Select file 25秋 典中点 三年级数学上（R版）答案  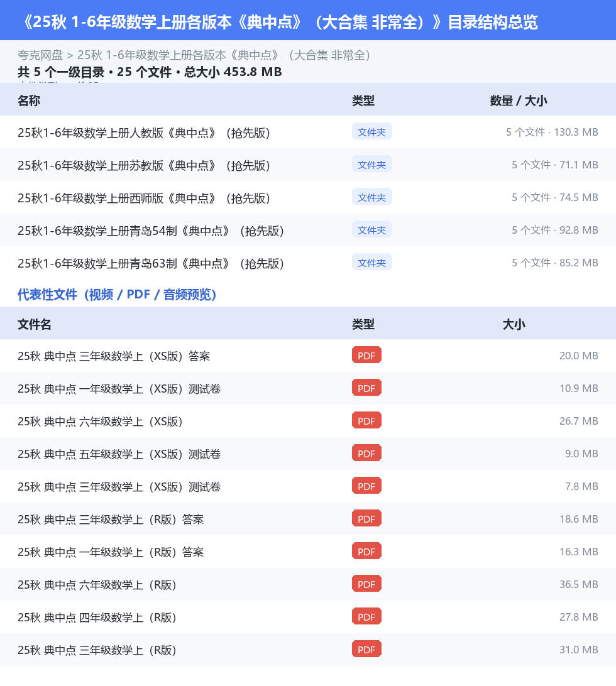click(111, 520)
